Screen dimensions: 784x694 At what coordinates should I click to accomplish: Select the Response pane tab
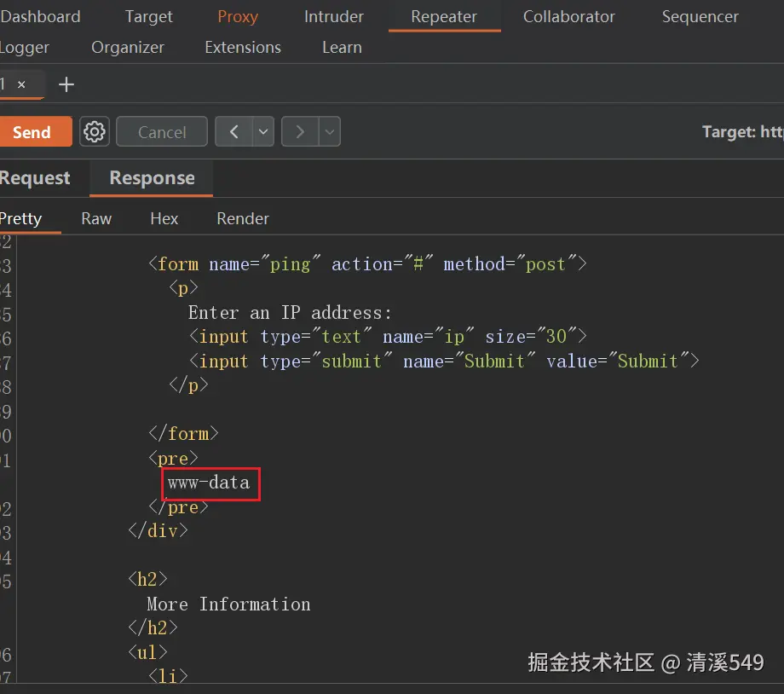click(x=152, y=178)
